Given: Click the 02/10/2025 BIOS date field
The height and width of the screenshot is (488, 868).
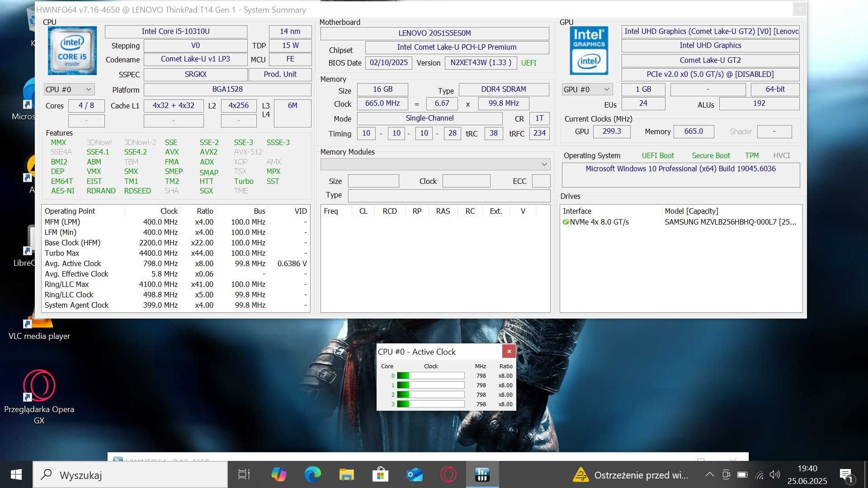Looking at the screenshot, I should tap(388, 62).
